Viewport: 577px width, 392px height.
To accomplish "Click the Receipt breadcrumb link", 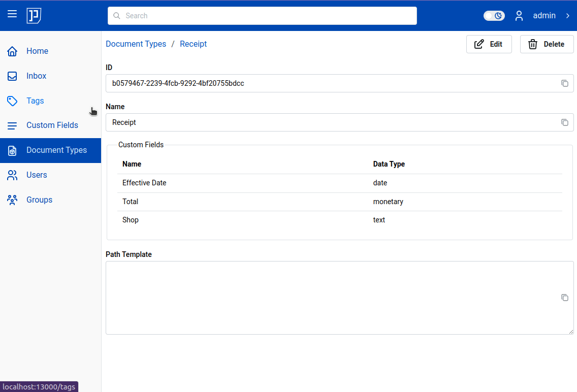I will coord(193,44).
